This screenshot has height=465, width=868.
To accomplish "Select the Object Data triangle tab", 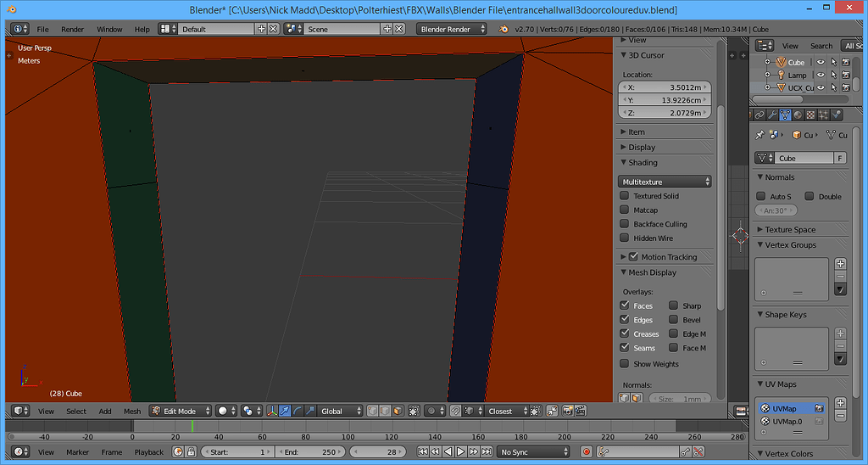I will [x=785, y=115].
